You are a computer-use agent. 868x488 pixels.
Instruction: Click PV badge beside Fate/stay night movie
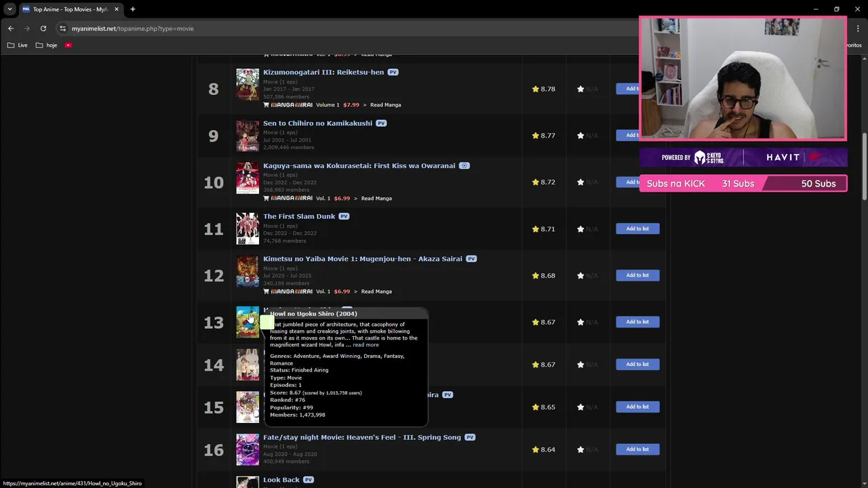pyautogui.click(x=470, y=437)
